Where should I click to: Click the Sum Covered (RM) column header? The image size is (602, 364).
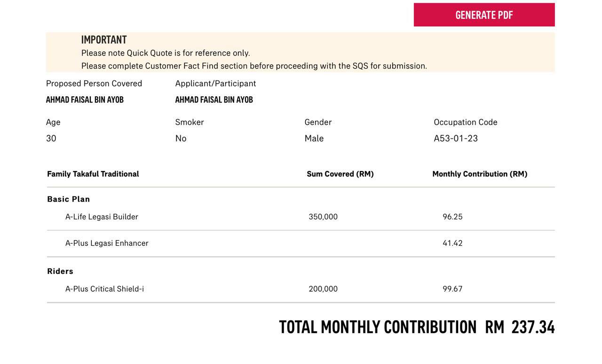pos(340,174)
